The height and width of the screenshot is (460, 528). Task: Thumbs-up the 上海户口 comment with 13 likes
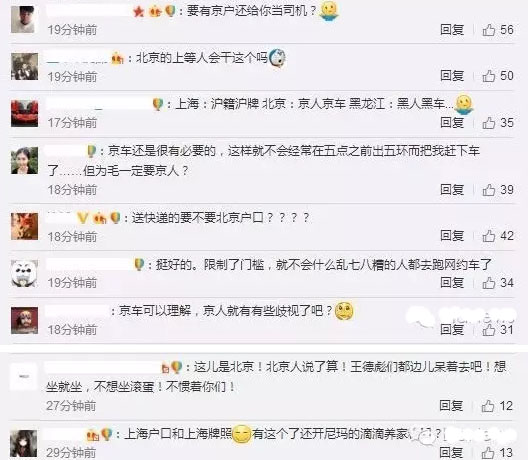[488, 452]
